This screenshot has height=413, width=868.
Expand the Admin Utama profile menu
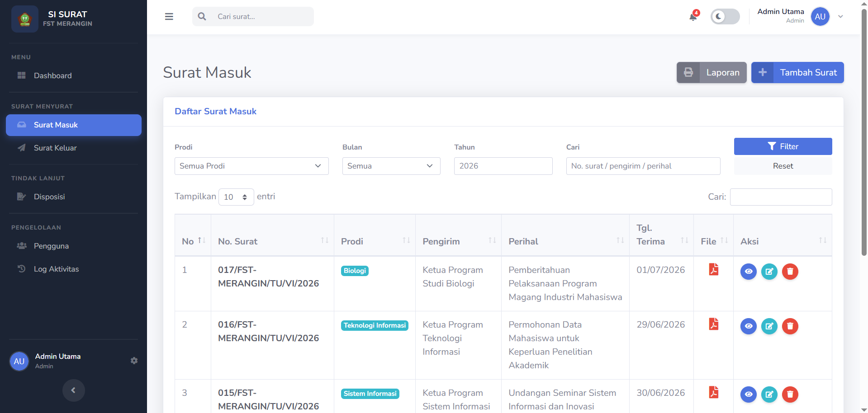840,17
